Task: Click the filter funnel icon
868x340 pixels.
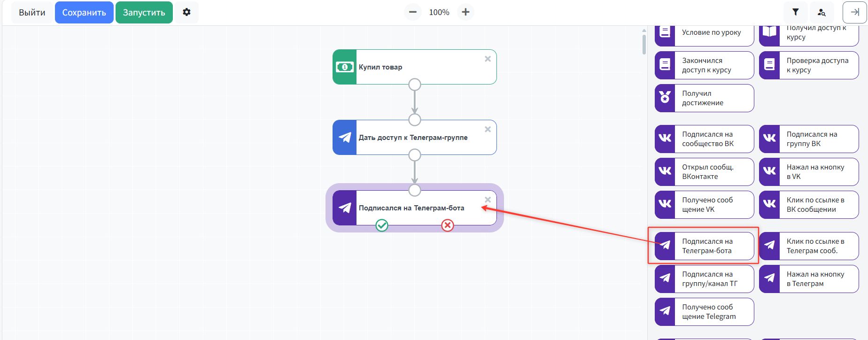Action: [x=795, y=12]
